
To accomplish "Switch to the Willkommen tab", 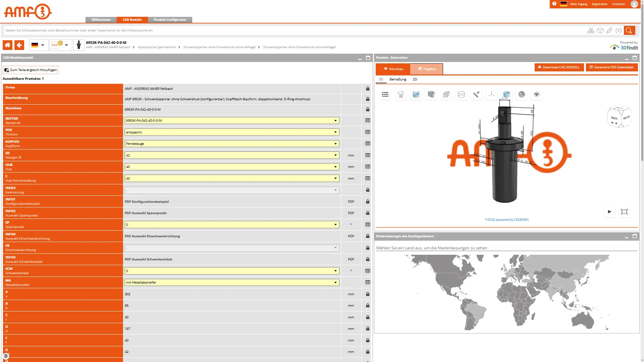I will pos(101,20).
